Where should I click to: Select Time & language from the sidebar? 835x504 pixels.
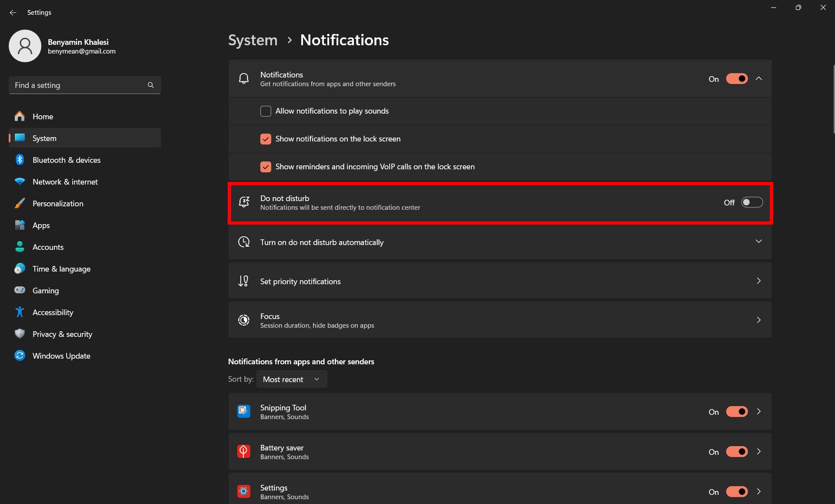61,269
